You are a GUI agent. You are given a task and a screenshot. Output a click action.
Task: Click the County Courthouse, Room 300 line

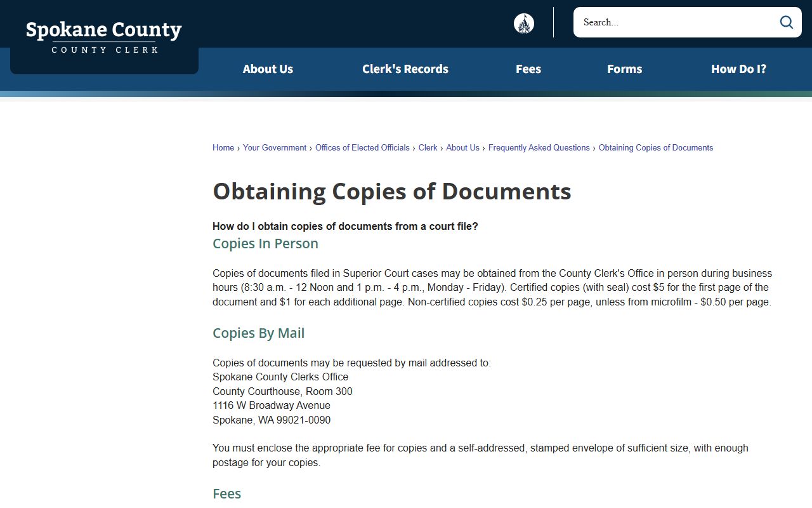pos(282,392)
